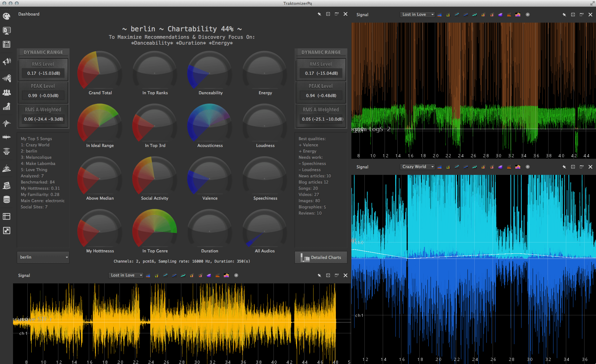Image resolution: width=596 pixels, height=364 pixels.
Task: Click the Crazy World entry in Top 5 Songs
Action: (x=35, y=145)
